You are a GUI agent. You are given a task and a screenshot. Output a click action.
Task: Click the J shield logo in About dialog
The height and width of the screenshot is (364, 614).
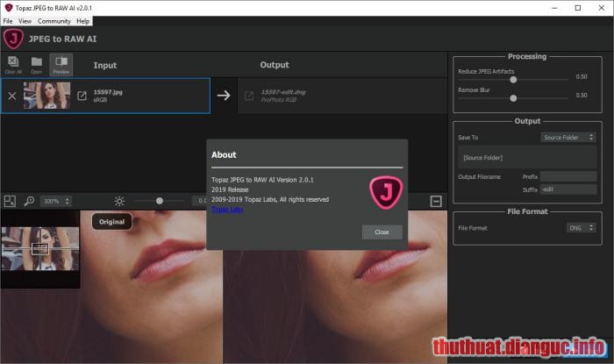coord(386,192)
